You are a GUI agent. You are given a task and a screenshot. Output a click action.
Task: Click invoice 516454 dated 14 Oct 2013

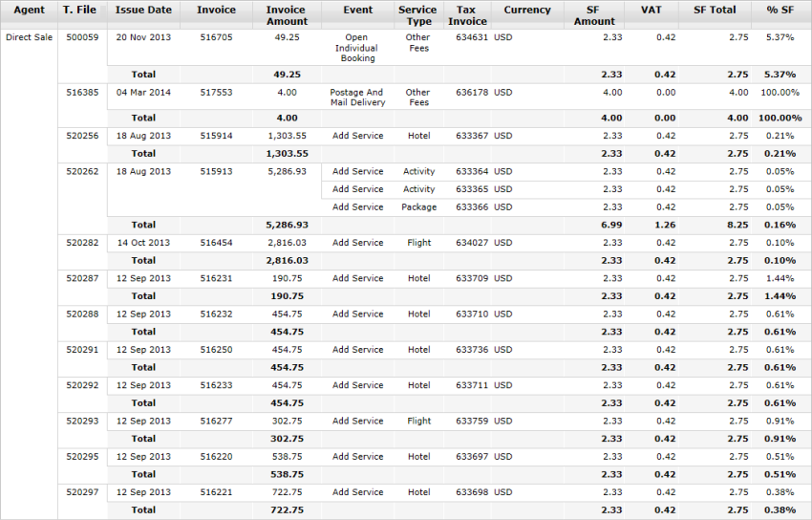217,243
